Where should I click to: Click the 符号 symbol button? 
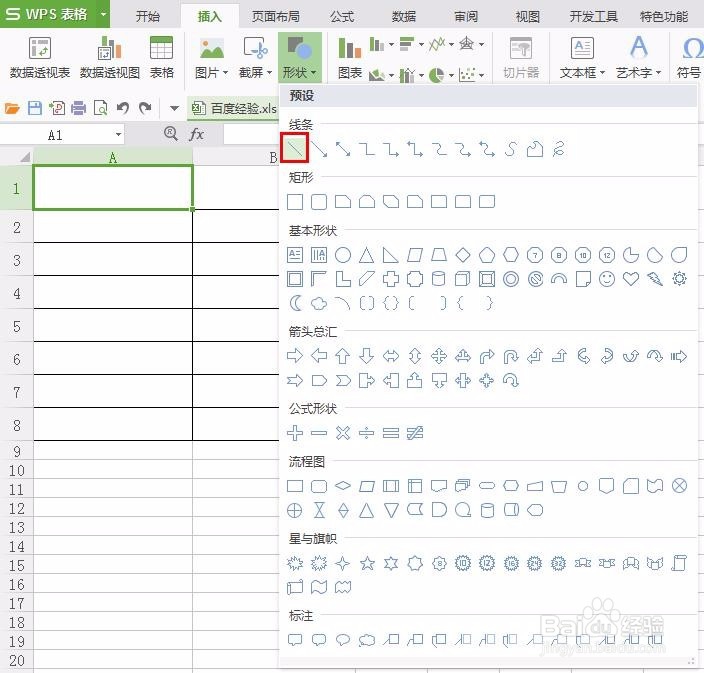tap(689, 57)
